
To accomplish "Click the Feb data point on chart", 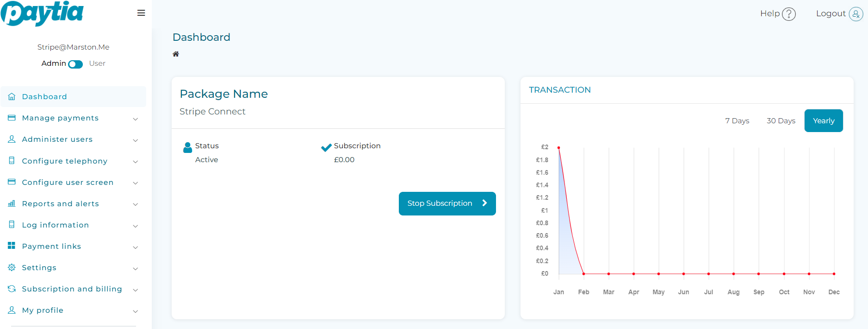I will (584, 274).
